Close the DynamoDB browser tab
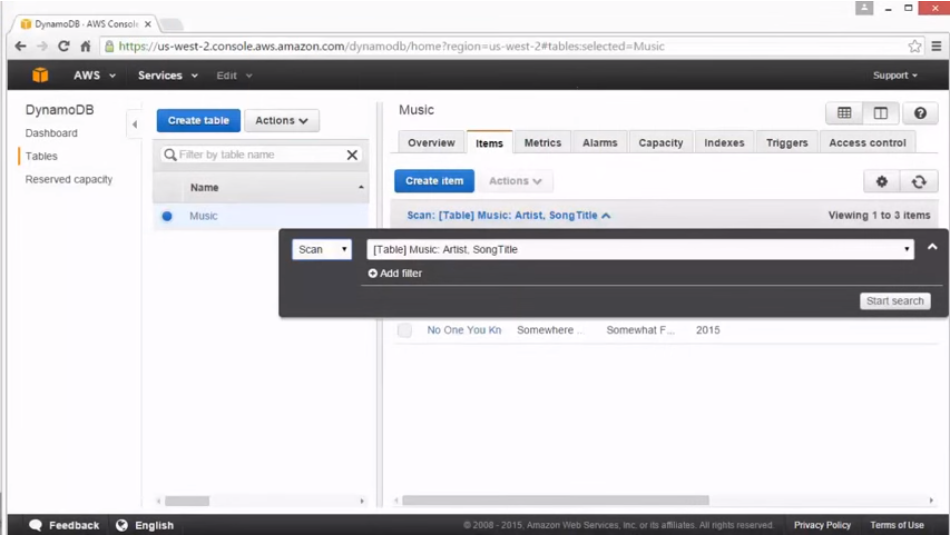The height and width of the screenshot is (536, 952). (x=148, y=24)
